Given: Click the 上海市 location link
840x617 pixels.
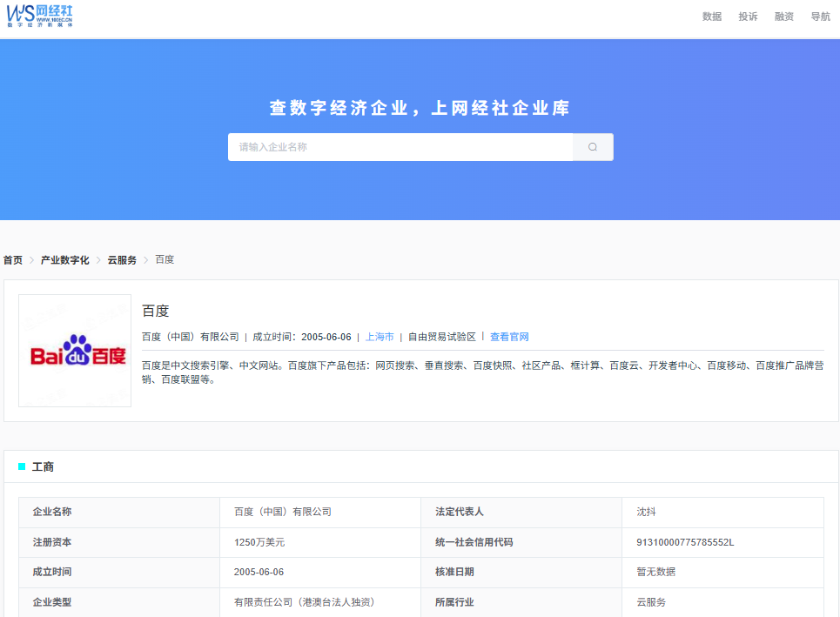Looking at the screenshot, I should 380,337.
